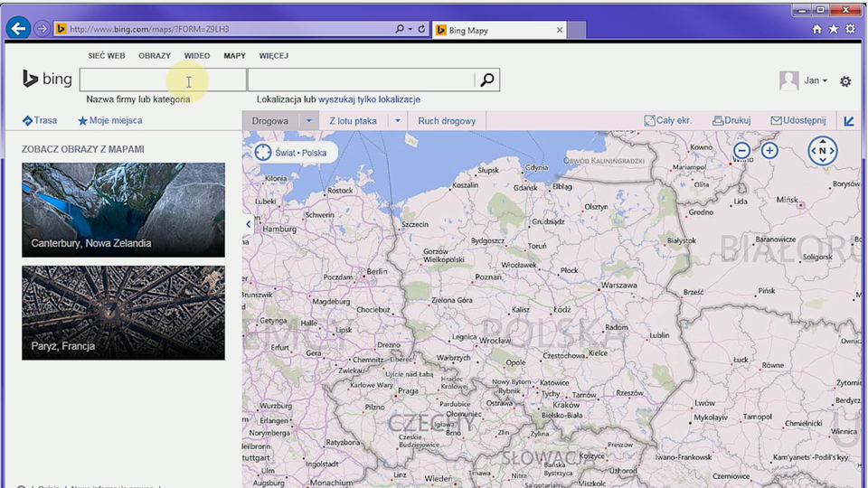Screen dimensions: 868x488
Task: Click Hamburg on the map
Action: click(x=279, y=229)
